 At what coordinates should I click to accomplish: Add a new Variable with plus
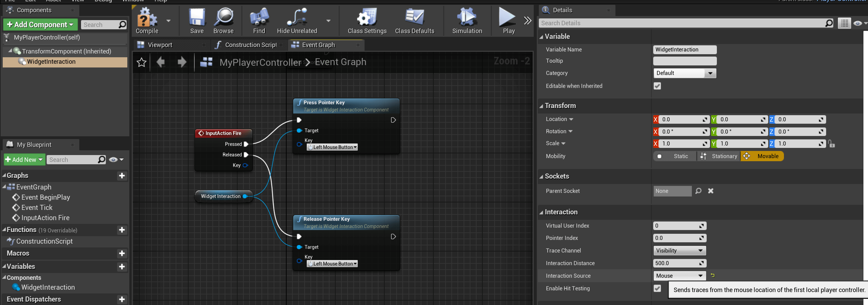click(122, 267)
